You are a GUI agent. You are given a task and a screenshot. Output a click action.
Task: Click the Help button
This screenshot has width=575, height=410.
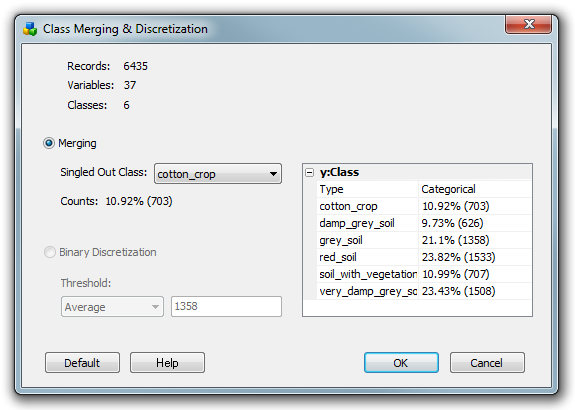[167, 363]
